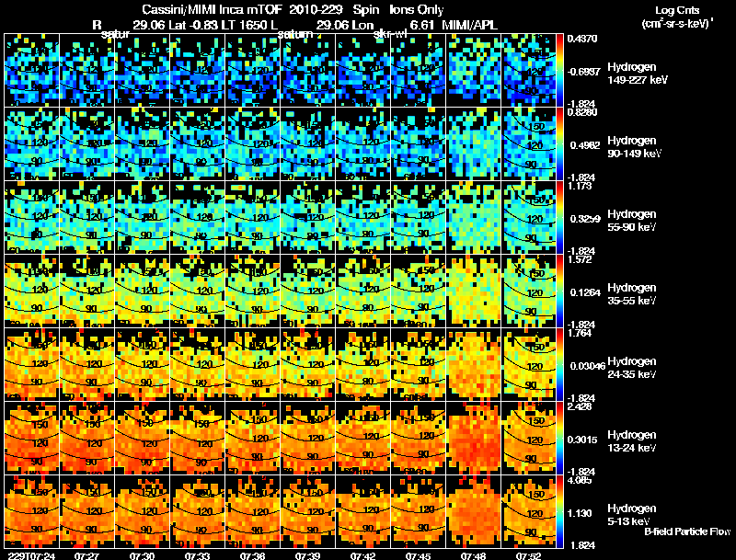Select the Hydrogen 35-55 keV panel at 07:27

pos(86,291)
